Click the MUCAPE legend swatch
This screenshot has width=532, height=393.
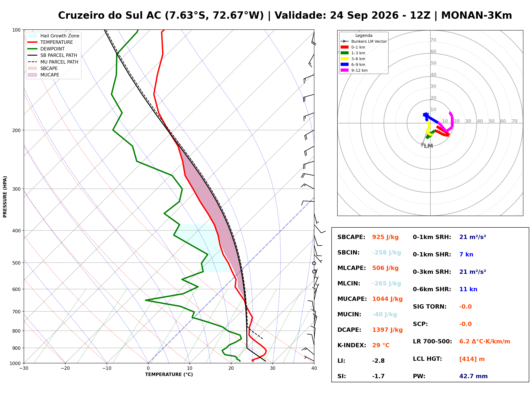pos(32,75)
